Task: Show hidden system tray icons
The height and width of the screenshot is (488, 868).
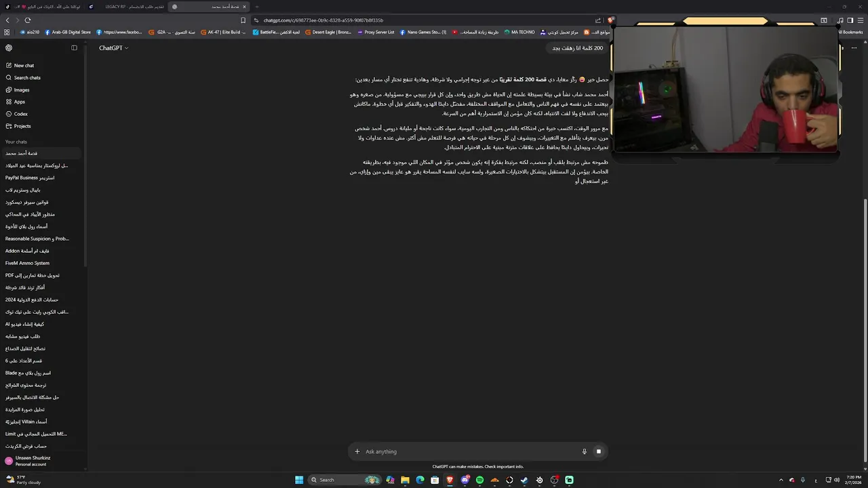Action: tap(781, 480)
